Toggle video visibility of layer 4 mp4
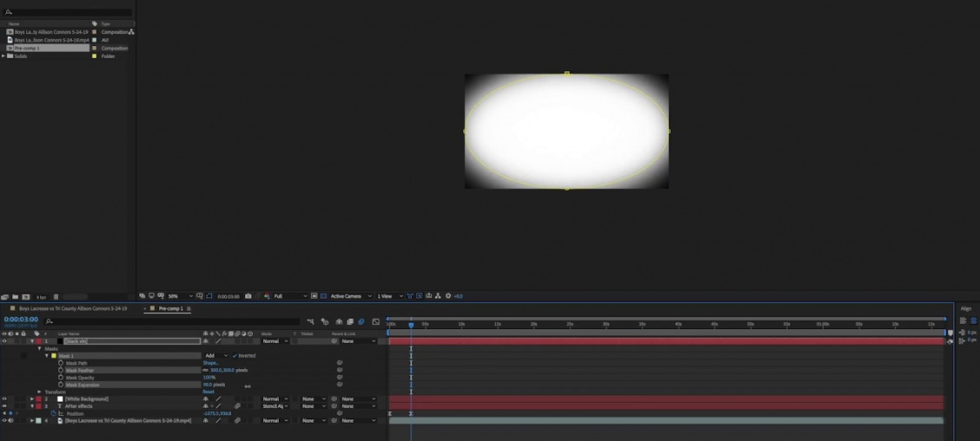The width and height of the screenshot is (980, 441). (x=4, y=420)
